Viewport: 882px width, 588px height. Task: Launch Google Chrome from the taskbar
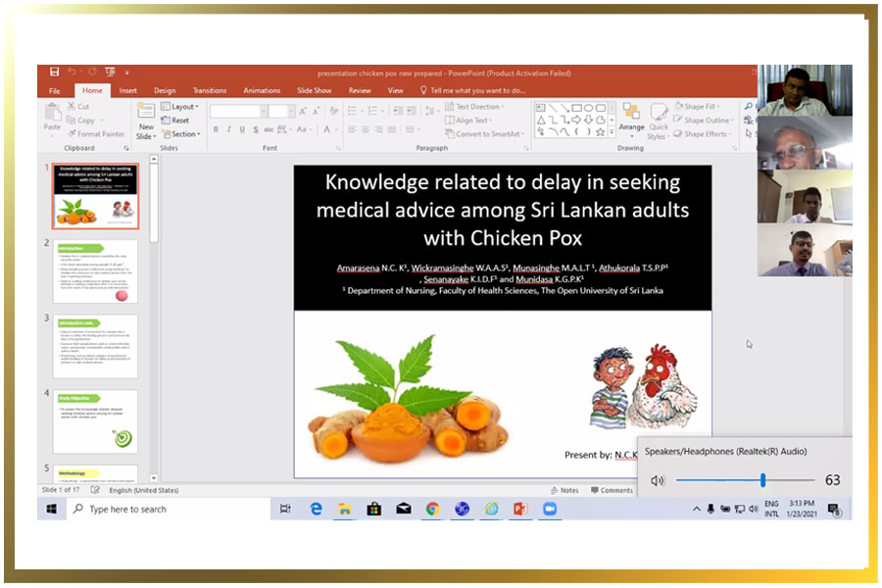click(432, 510)
